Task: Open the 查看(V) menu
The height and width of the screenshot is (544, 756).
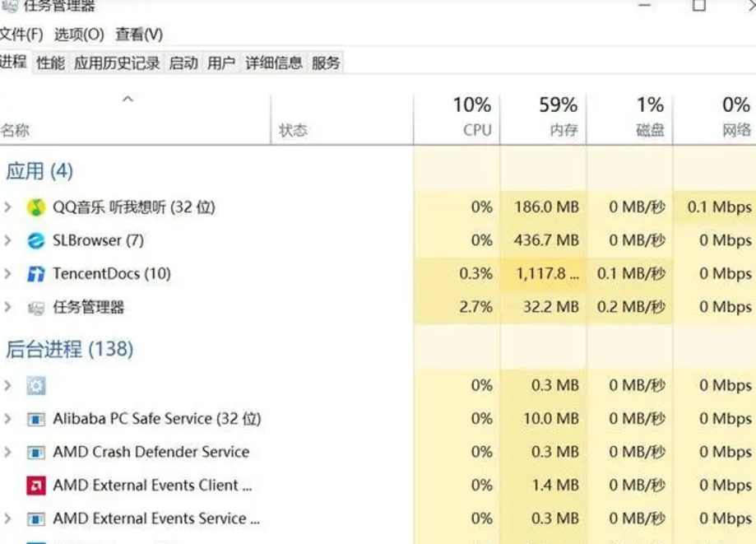Action: [x=139, y=35]
